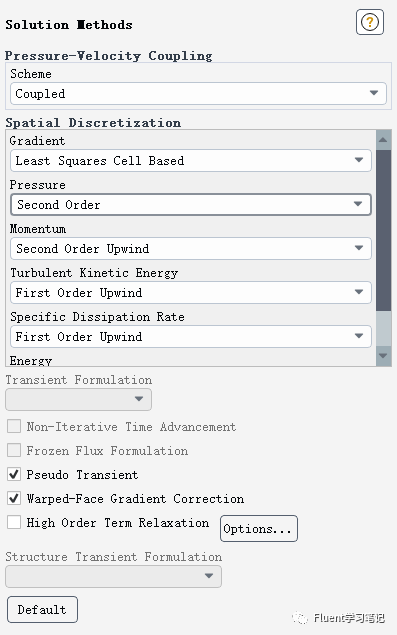This screenshot has height=635, width=397.
Task: Click scroll-down arrow in Spatial Discretization list
Action: pos(383,356)
